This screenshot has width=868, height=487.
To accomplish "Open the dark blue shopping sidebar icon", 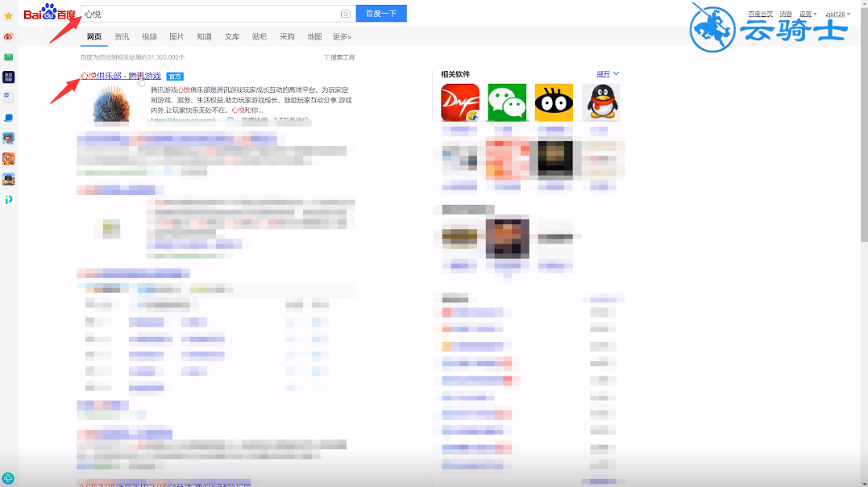I will (8, 77).
